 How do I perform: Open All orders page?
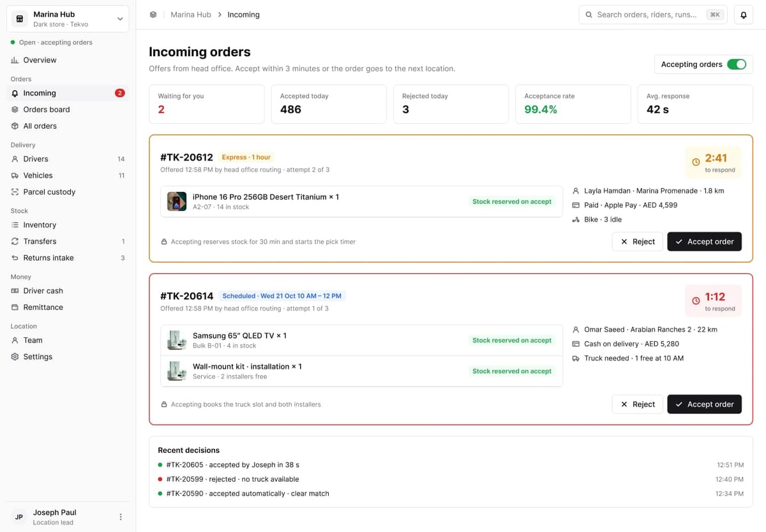[68, 126]
